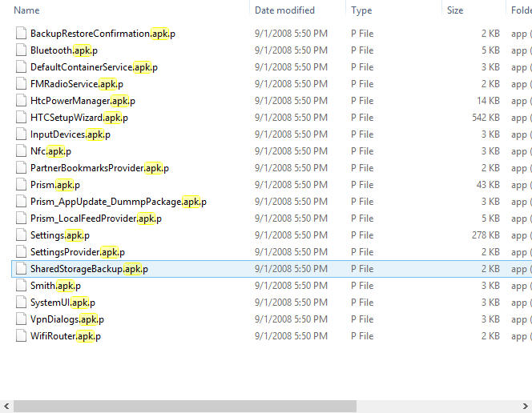
Task: Click the P File type of Nfc.apk.p
Action: pos(362,151)
